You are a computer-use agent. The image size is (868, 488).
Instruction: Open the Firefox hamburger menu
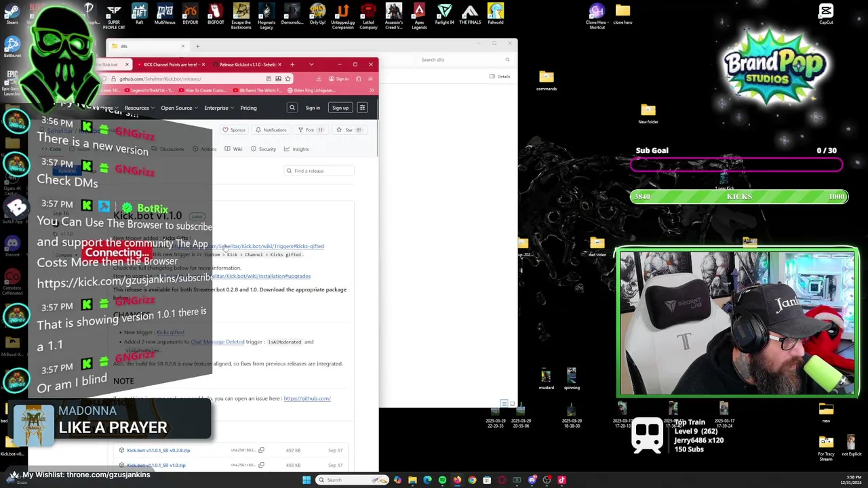pos(371,79)
